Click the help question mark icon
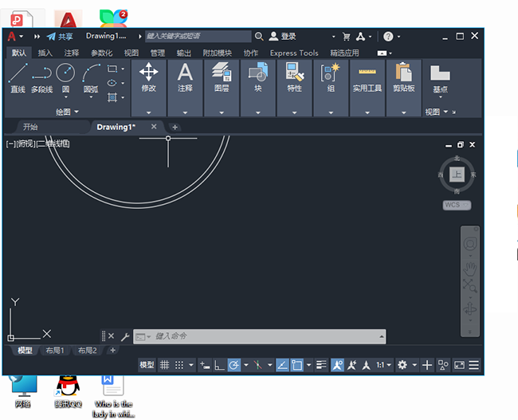Image resolution: width=518 pixels, height=420 pixels. (388, 37)
